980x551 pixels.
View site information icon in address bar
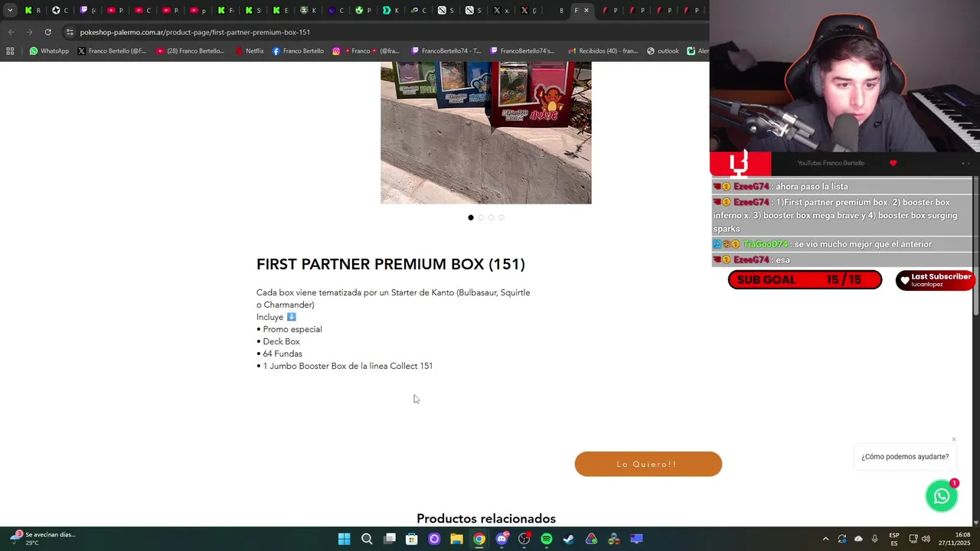(70, 32)
